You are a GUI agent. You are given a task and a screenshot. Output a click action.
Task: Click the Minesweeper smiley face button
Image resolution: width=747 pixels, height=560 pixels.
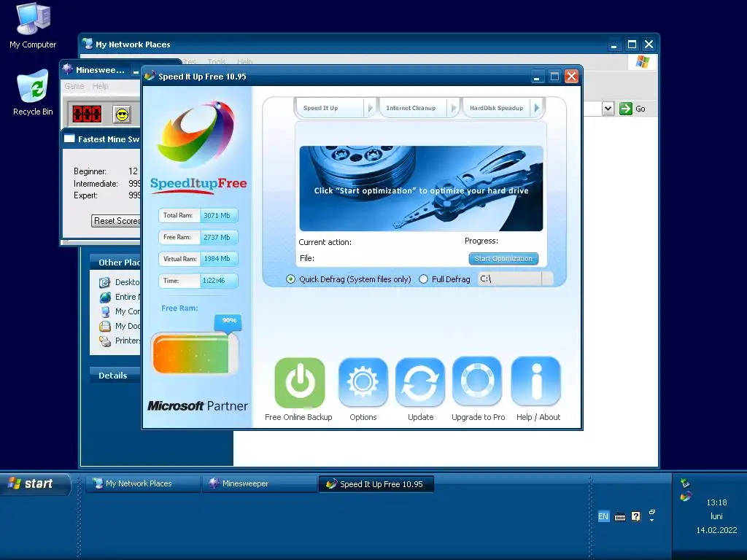[122, 114]
